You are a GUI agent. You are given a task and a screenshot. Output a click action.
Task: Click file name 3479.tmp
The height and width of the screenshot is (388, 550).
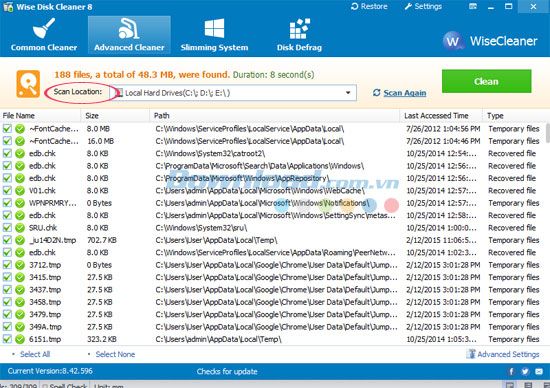45,314
